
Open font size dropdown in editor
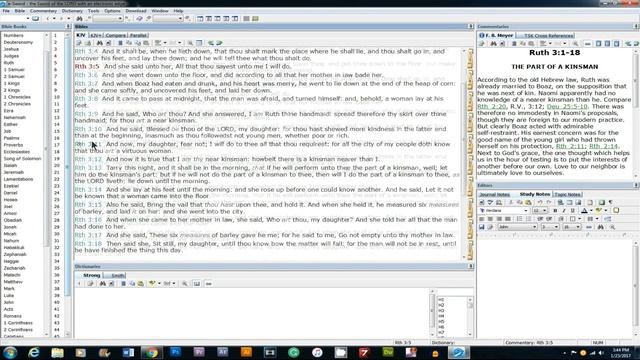click(x=544, y=211)
